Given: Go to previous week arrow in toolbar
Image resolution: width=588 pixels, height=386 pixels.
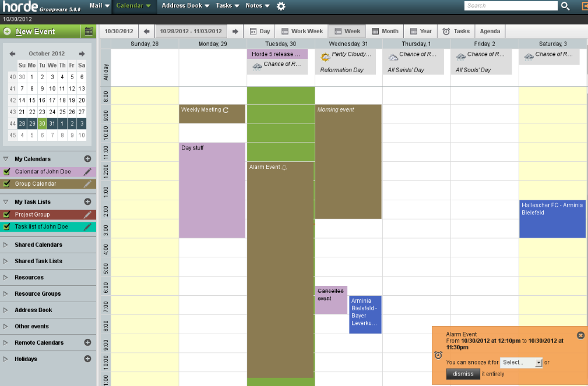Looking at the screenshot, I should pyautogui.click(x=147, y=31).
